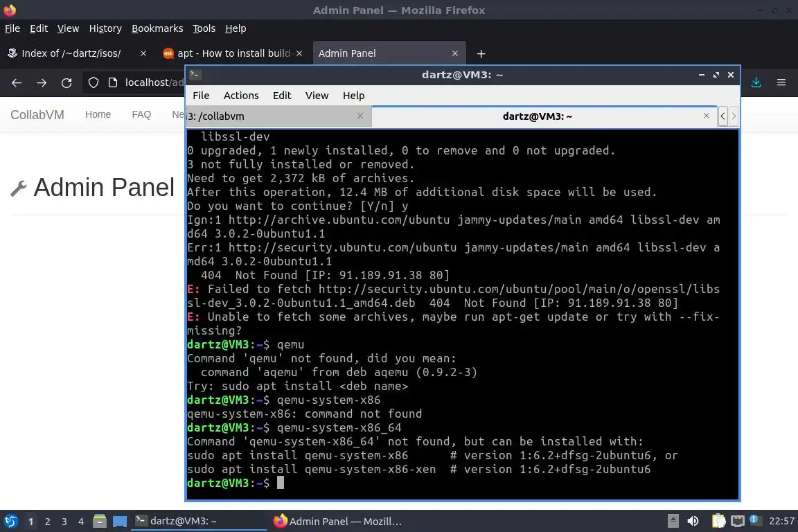Open terminal Help menu
The height and width of the screenshot is (532, 798).
(x=354, y=96)
